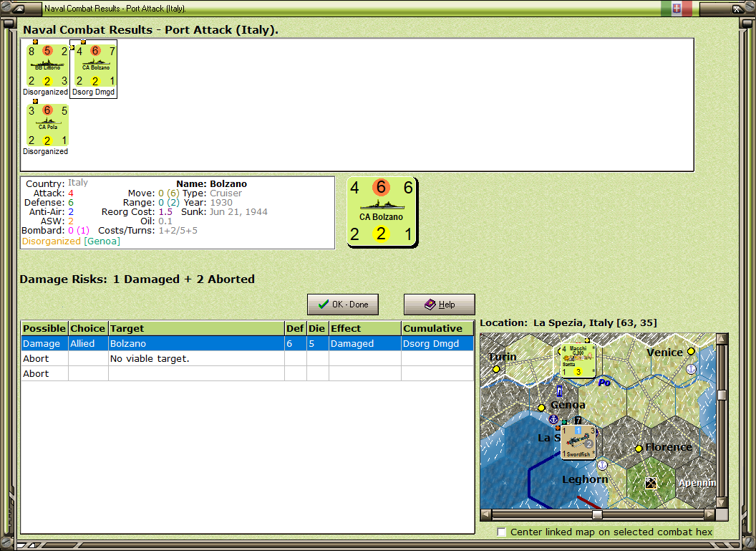Click the 'Name: Bolzano' label
This screenshot has height=551, width=756.
212,184
